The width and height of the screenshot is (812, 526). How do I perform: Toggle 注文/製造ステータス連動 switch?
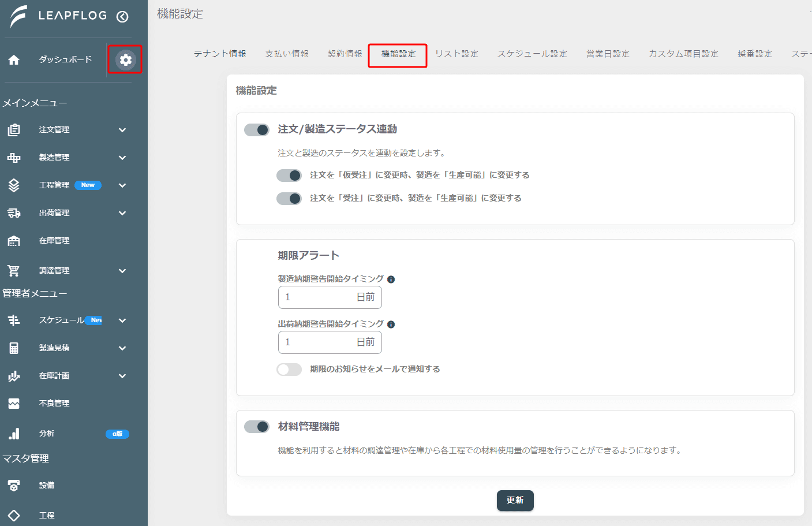click(x=257, y=130)
